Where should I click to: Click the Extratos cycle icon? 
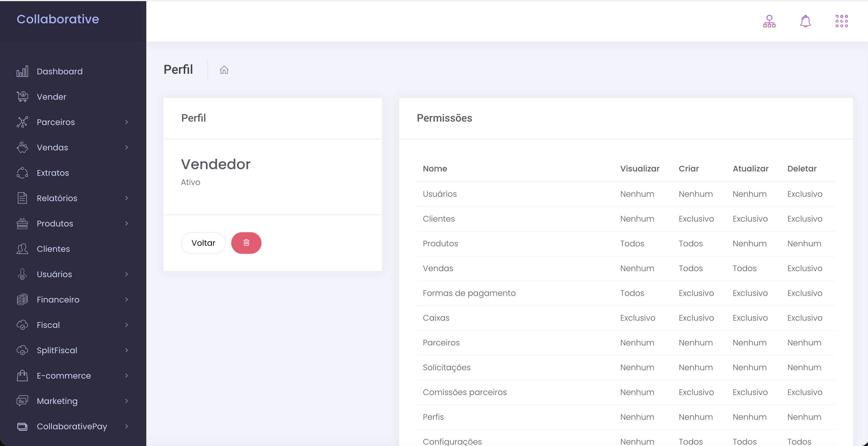[x=22, y=173]
